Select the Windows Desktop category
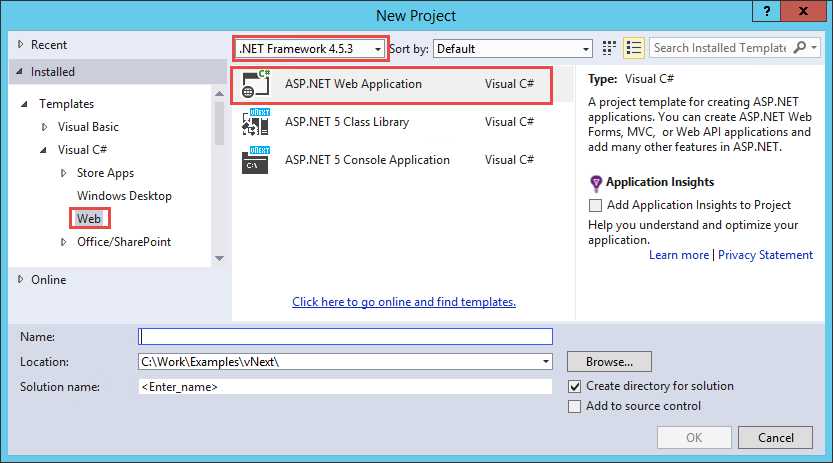 [124, 196]
